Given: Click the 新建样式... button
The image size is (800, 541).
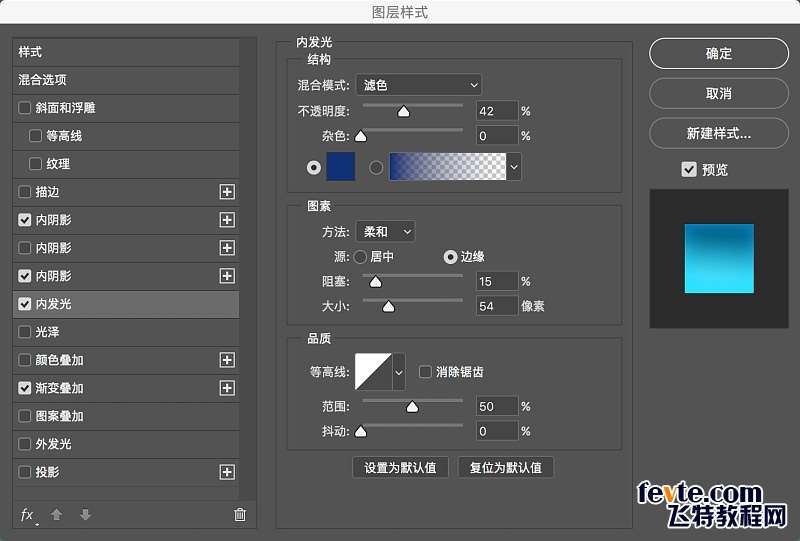Looking at the screenshot, I should coord(718,133).
